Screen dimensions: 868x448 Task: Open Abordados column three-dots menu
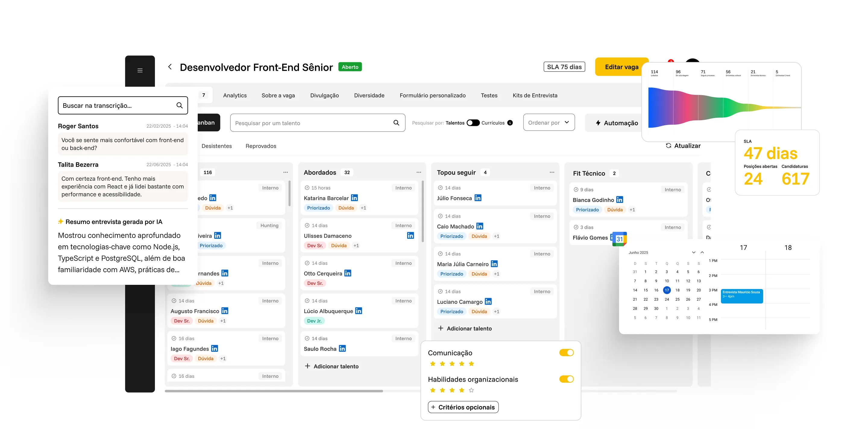[419, 172]
